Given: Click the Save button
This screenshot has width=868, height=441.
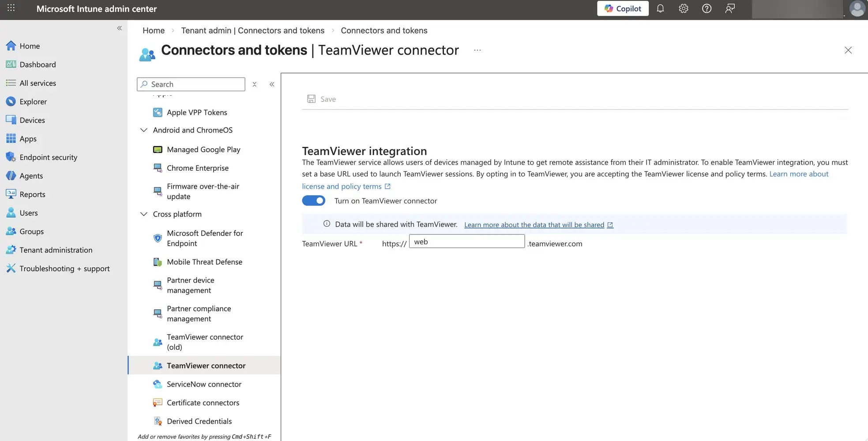Looking at the screenshot, I should 322,99.
